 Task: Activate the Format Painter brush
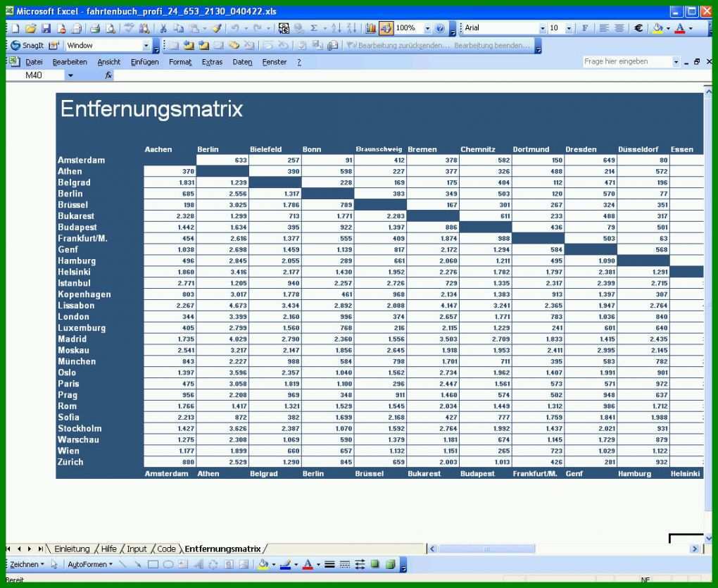217,28
